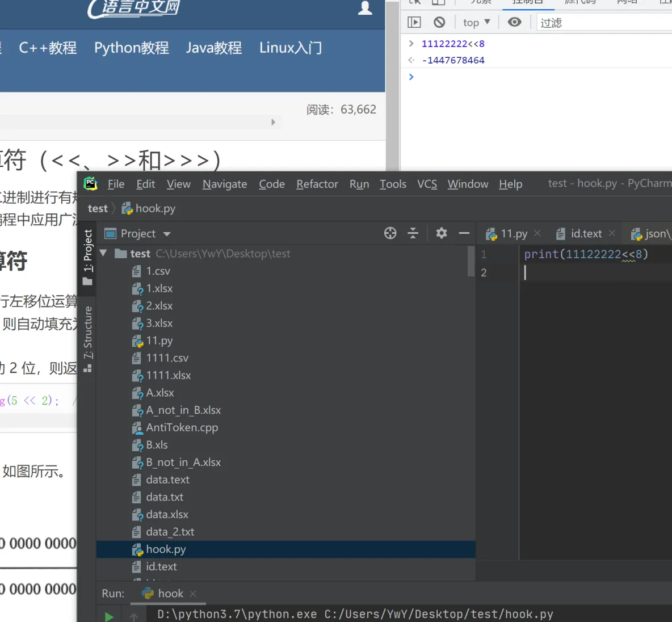Open PyCharm Help menu

[510, 184]
